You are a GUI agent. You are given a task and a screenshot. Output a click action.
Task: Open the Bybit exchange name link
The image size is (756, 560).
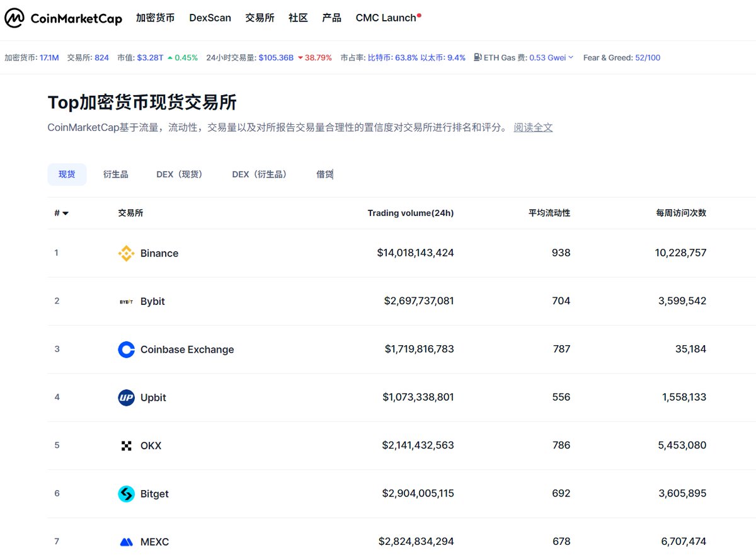click(x=152, y=301)
